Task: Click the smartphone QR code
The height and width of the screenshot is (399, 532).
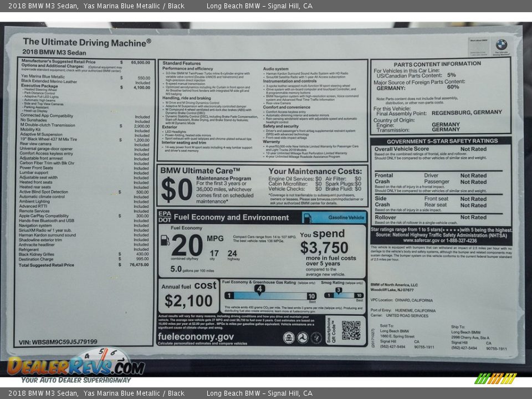Action: click(351, 330)
